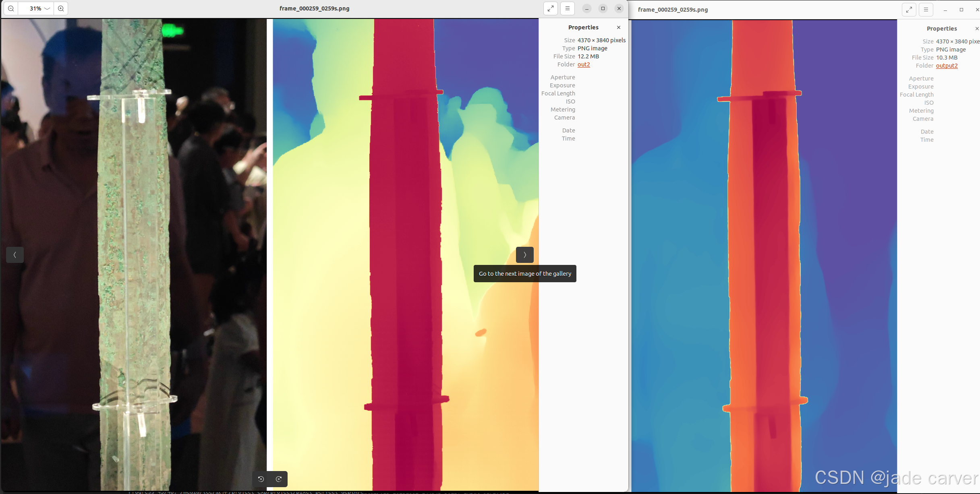Close the left Properties sidebar
Viewport: 980px width, 494px height.
pyautogui.click(x=619, y=27)
